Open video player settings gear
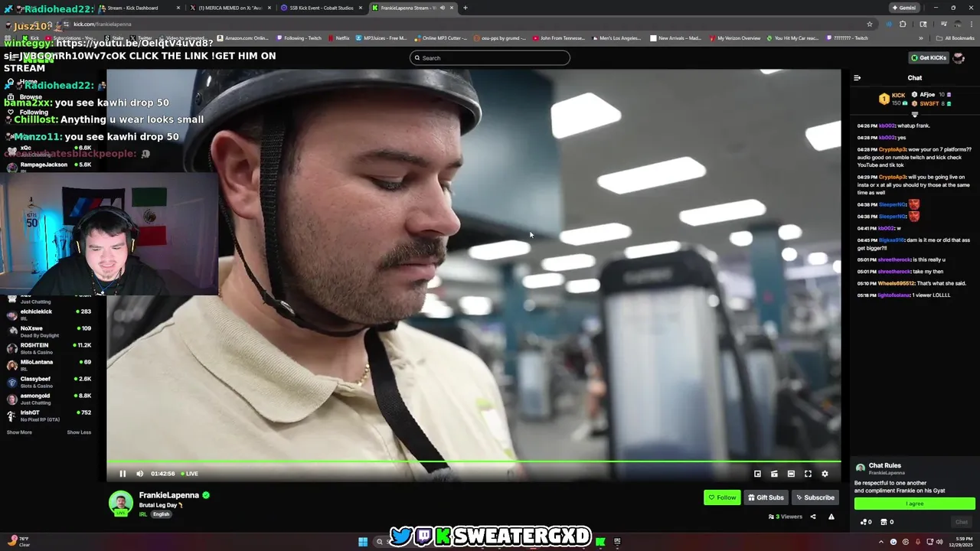This screenshot has width=980, height=551. pos(825,474)
